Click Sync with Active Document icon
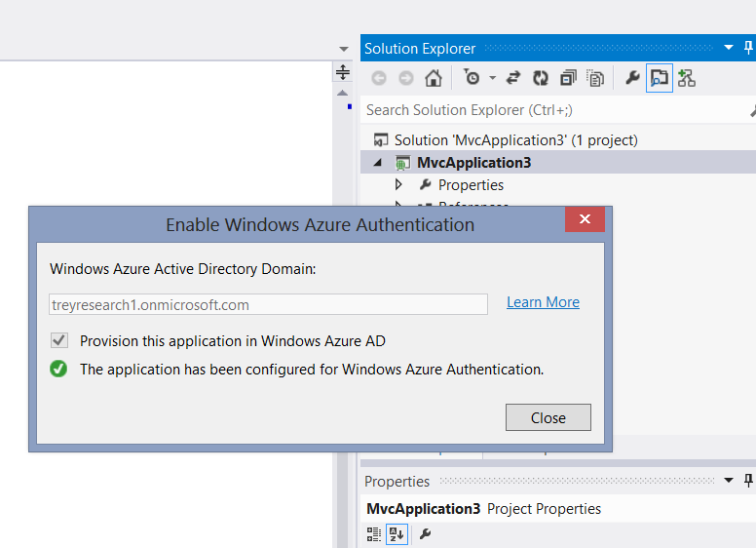 pyautogui.click(x=513, y=78)
